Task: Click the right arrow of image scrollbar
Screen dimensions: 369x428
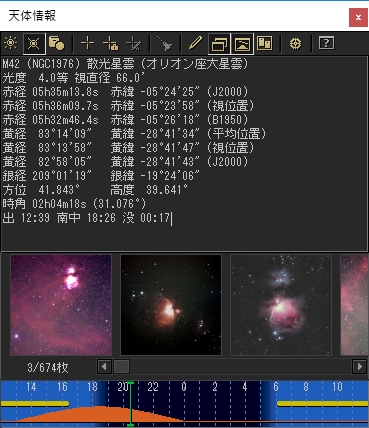Action: (x=359, y=367)
